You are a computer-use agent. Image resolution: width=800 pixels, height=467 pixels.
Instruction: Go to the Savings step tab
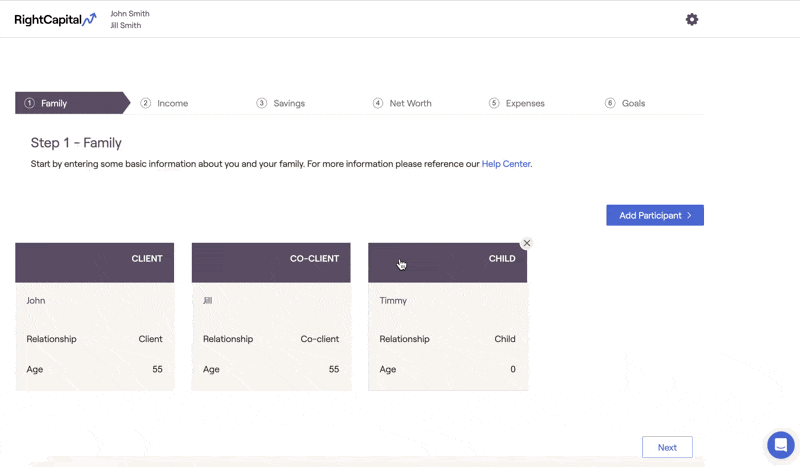pyautogui.click(x=281, y=103)
